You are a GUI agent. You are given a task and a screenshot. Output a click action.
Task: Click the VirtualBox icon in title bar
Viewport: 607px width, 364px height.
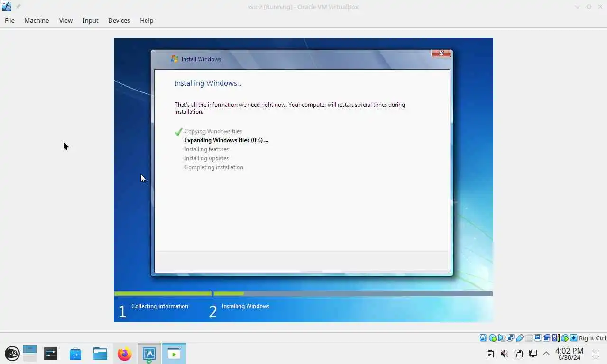coord(7,7)
